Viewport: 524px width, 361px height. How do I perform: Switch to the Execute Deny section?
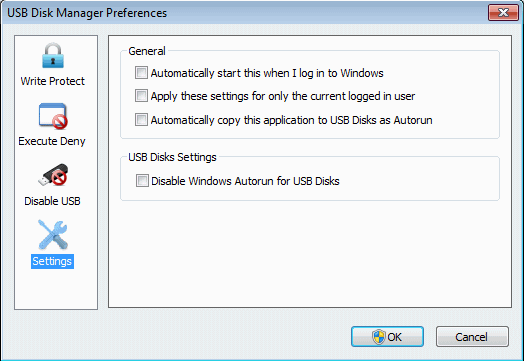click(52, 141)
